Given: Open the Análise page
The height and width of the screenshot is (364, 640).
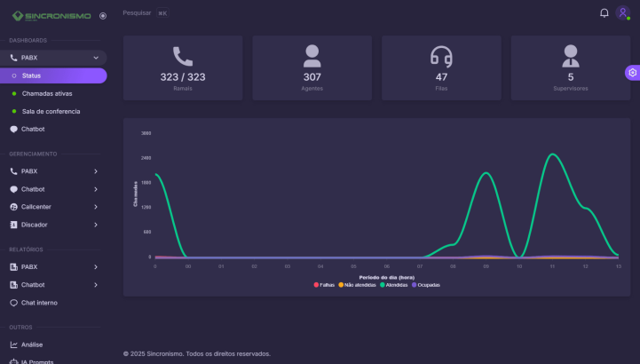Looking at the screenshot, I should [x=31, y=344].
